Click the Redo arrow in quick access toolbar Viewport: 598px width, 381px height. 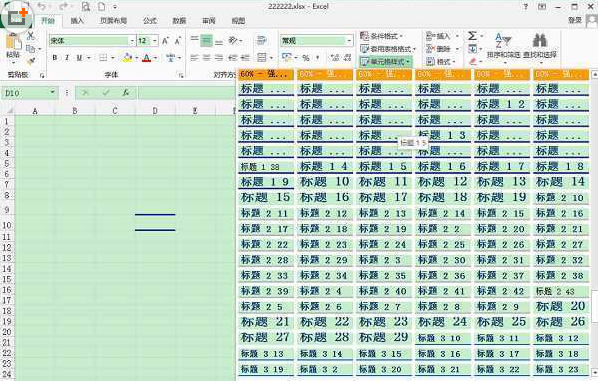(x=64, y=6)
